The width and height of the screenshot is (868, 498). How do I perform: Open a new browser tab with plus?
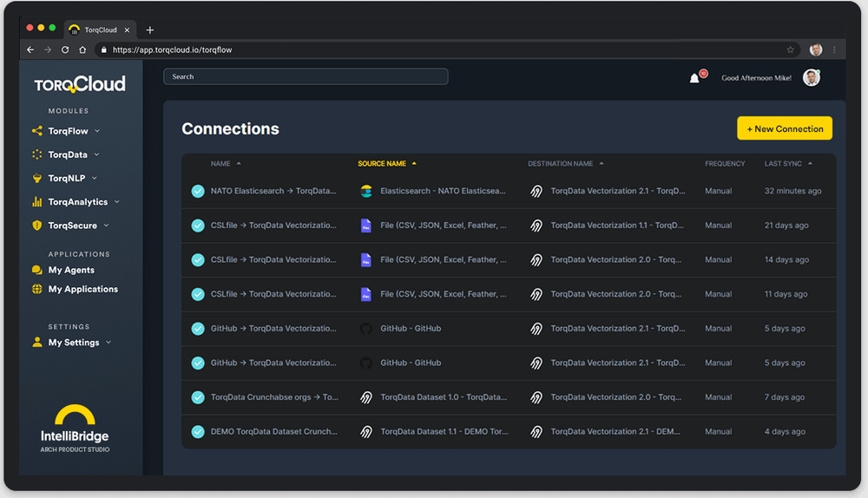click(149, 29)
